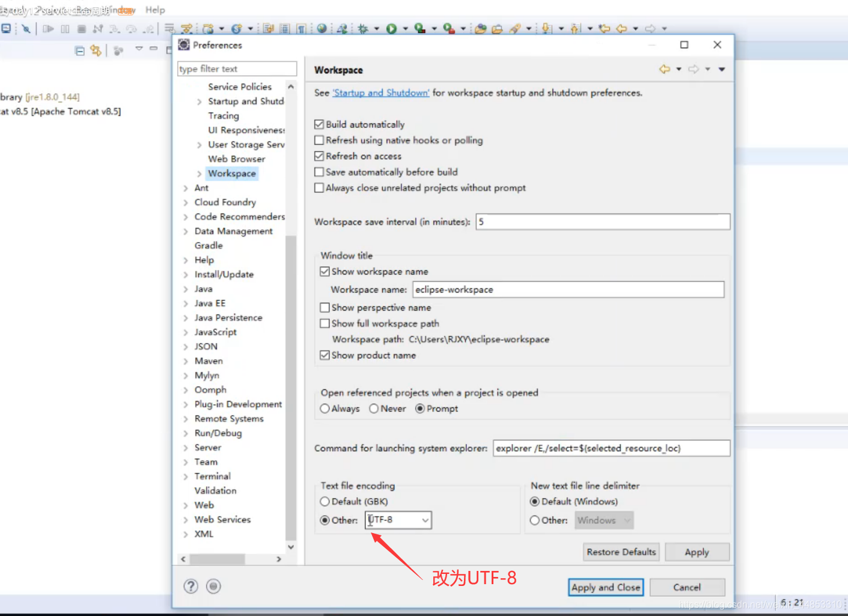Image resolution: width=848 pixels, height=616 pixels.
Task: Expand the Maven preferences tree node
Action: pyautogui.click(x=186, y=361)
